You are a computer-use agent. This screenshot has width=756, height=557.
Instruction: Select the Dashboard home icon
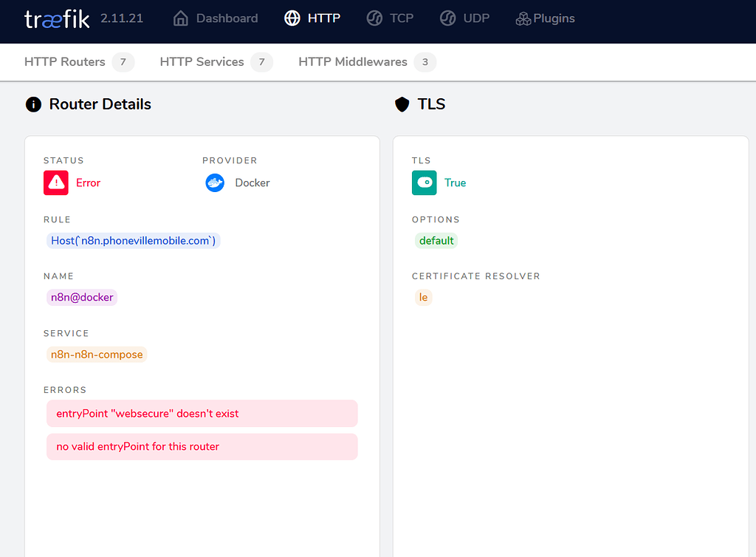[180, 18]
